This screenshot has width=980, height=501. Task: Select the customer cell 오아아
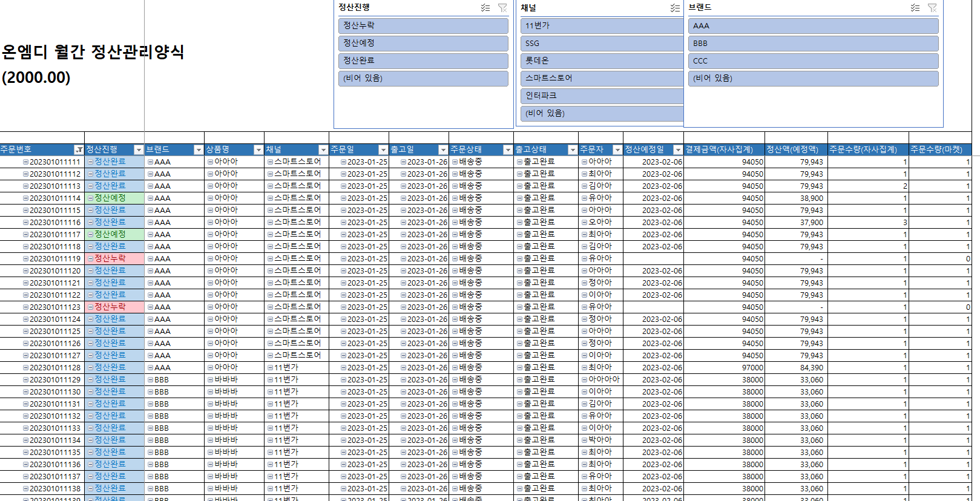pyautogui.click(x=600, y=222)
